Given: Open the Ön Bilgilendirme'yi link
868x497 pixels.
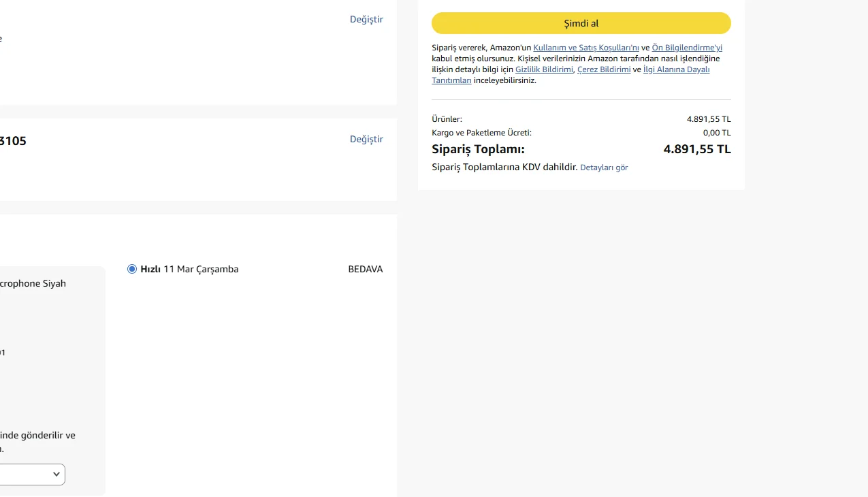Looking at the screenshot, I should (x=686, y=48).
